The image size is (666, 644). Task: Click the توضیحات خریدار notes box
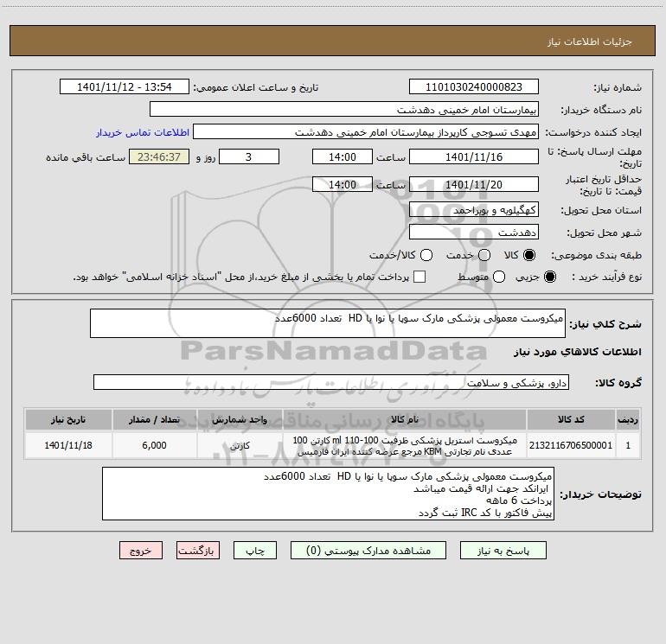click(x=328, y=494)
